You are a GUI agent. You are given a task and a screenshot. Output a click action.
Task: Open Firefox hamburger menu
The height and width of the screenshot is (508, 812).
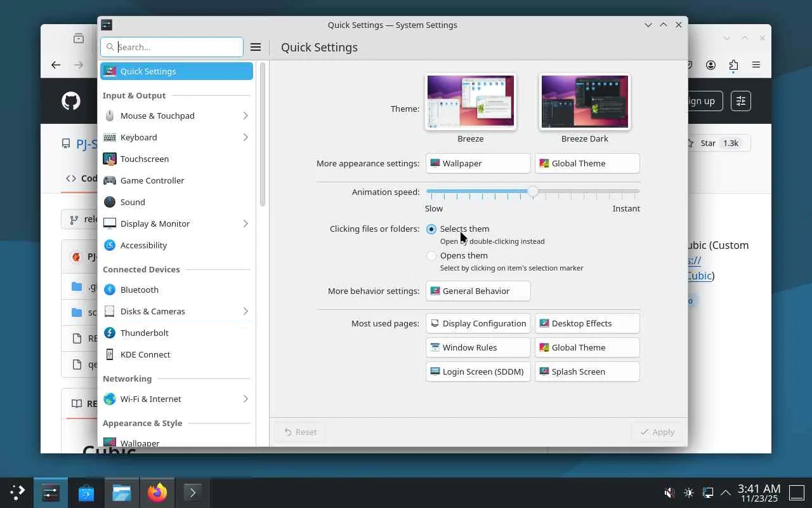[x=756, y=65]
